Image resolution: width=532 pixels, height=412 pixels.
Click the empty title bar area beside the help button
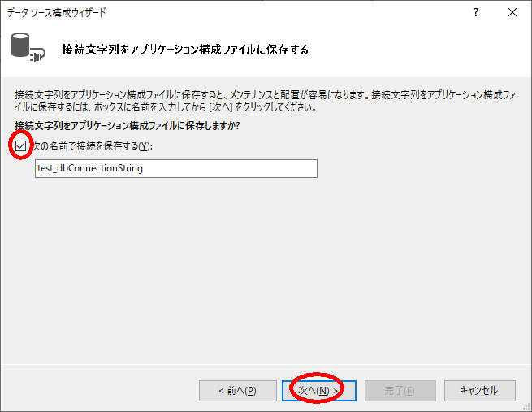325,12
